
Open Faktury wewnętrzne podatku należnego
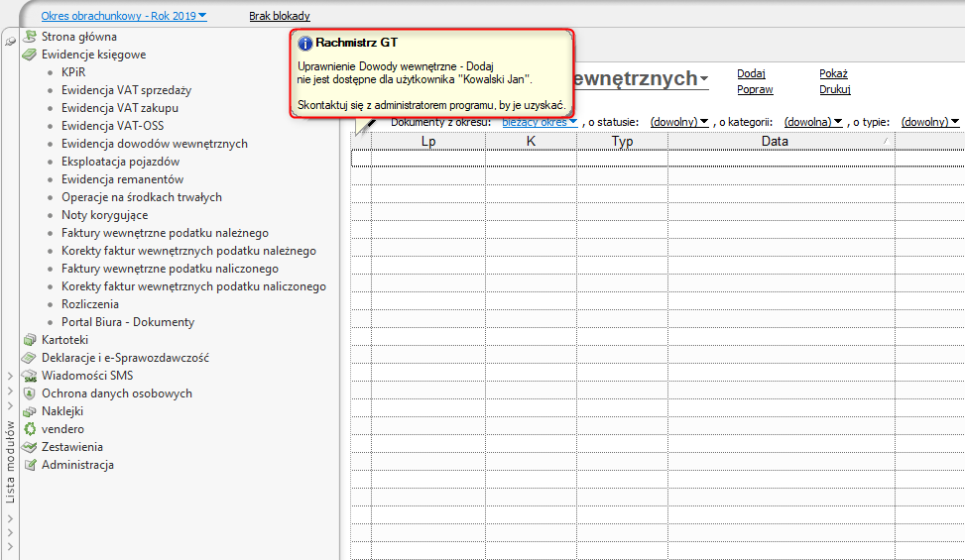coord(165,232)
